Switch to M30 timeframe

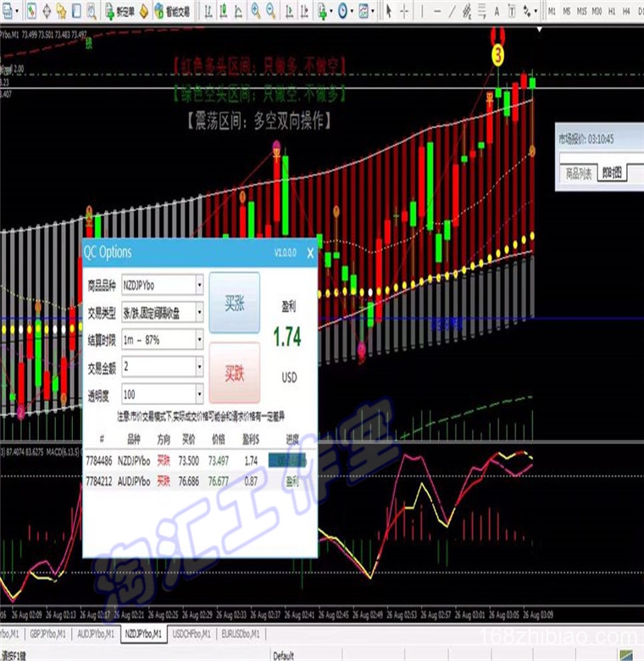pyautogui.click(x=597, y=11)
